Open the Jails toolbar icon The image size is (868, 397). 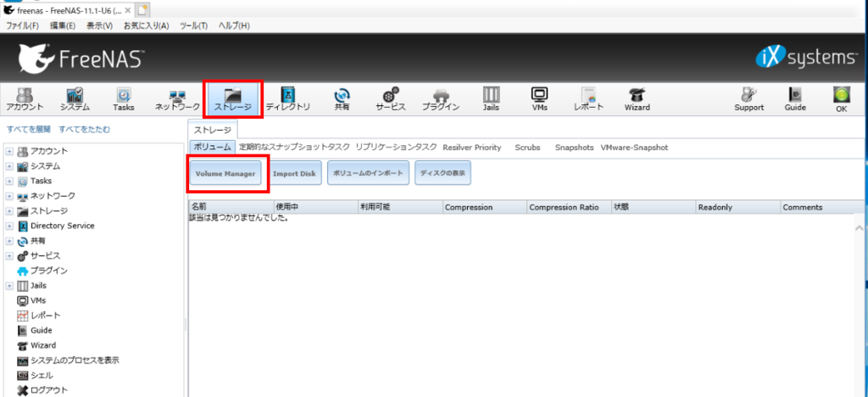[x=491, y=100]
